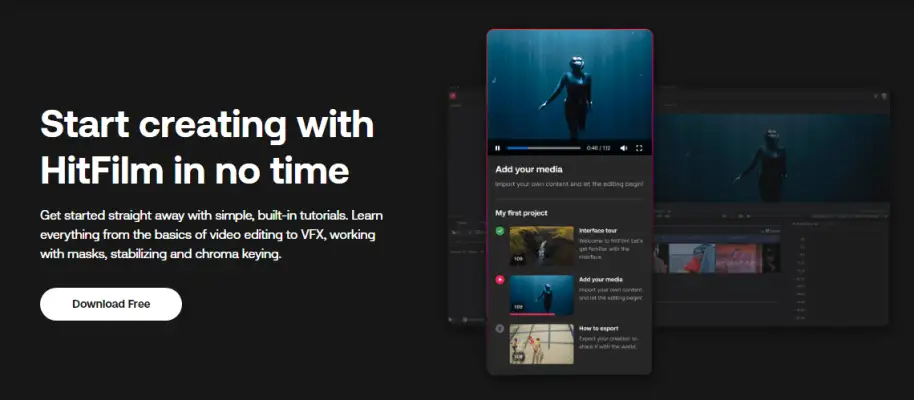Seek along the video progress bar
Viewport: 914px width, 400px height.
(543, 148)
